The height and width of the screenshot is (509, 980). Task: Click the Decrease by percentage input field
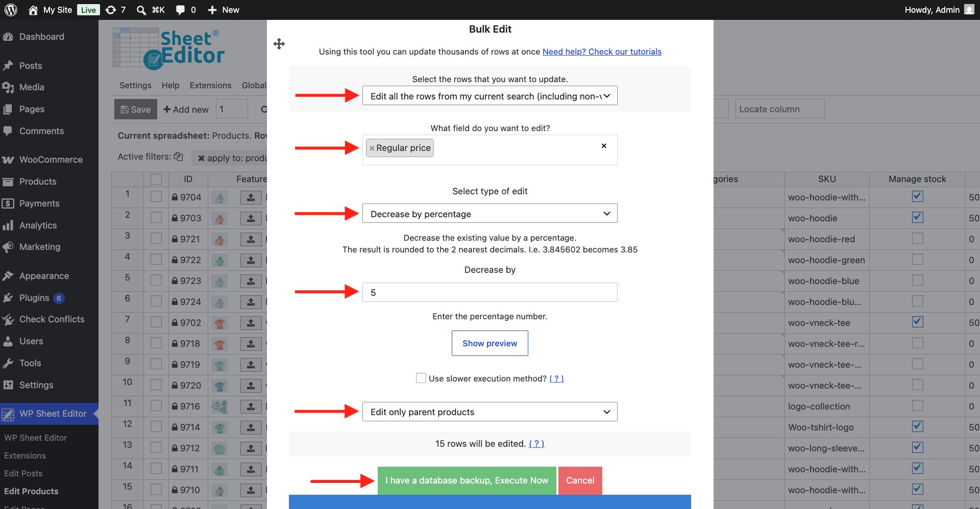coord(490,292)
